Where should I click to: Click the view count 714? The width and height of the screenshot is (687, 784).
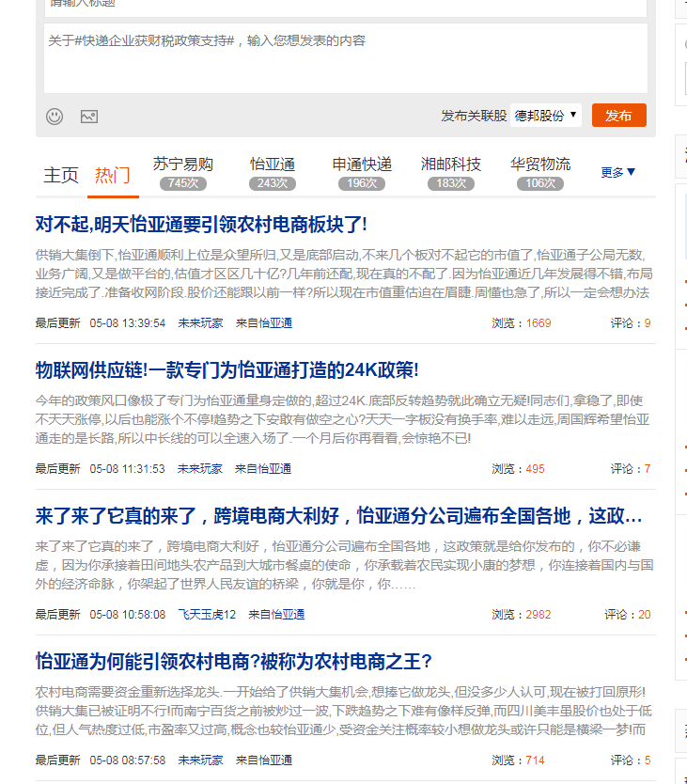(535, 760)
